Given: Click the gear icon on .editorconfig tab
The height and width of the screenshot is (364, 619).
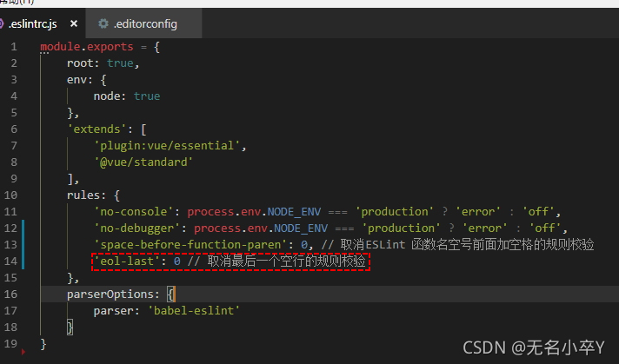Looking at the screenshot, I should coord(104,22).
